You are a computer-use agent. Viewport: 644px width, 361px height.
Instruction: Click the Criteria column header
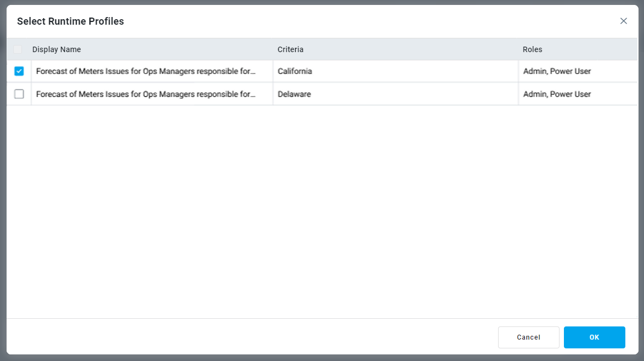point(290,49)
